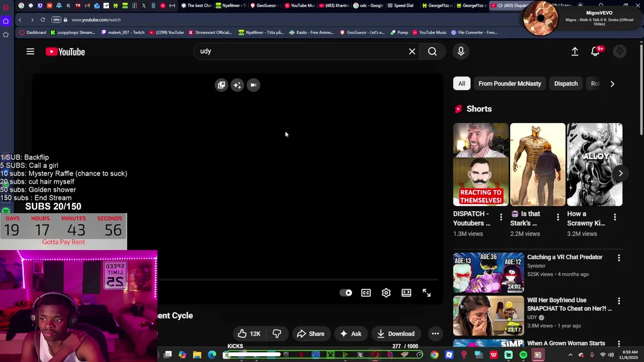This screenshot has height=362, width=644.
Task: Click the Ask button
Action: click(x=351, y=334)
